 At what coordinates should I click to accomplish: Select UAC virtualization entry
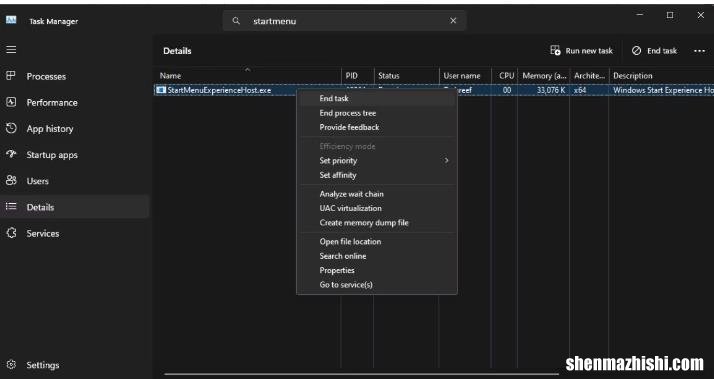point(377,208)
